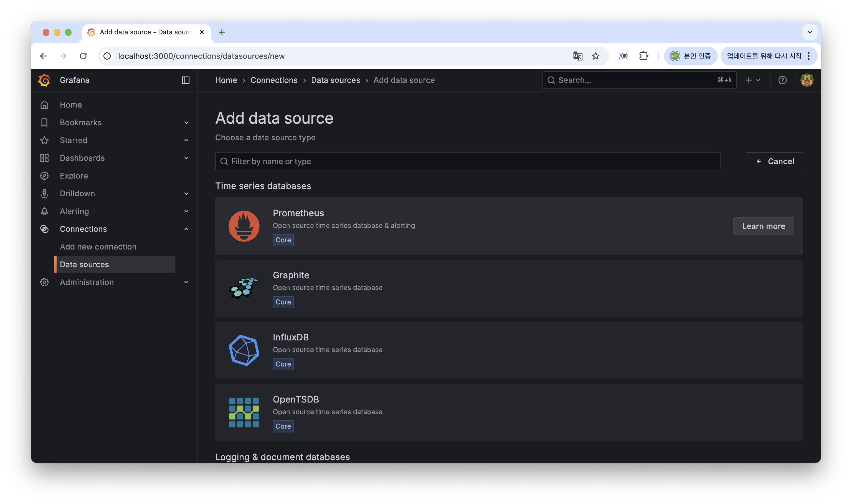852x504 pixels.
Task: Click the Prometheus flame logo
Action: click(x=244, y=226)
